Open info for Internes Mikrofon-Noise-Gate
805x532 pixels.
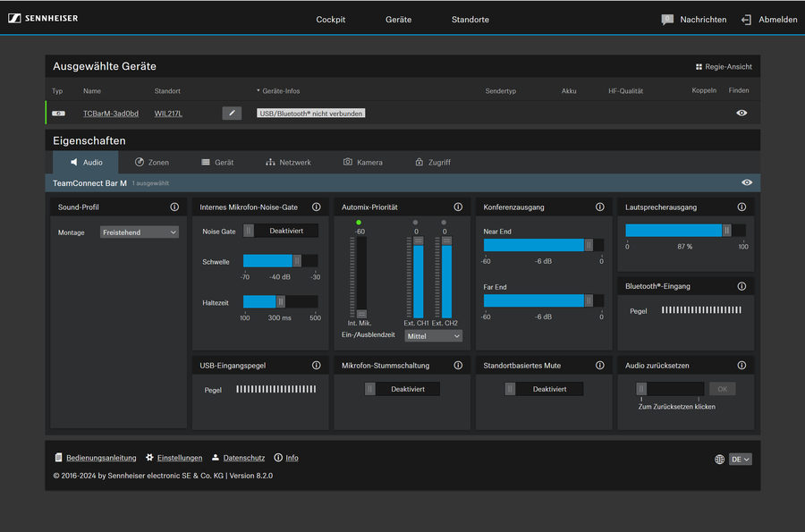tap(317, 207)
